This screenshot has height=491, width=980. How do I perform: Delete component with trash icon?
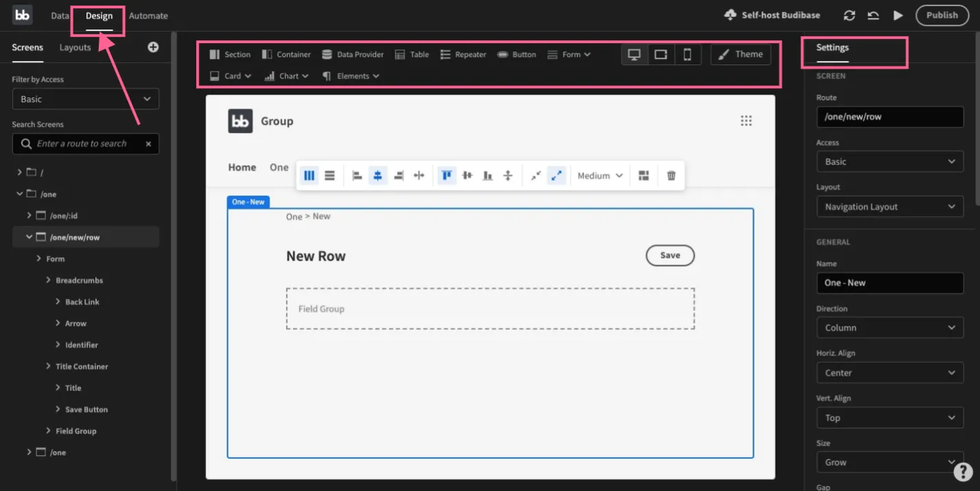671,176
